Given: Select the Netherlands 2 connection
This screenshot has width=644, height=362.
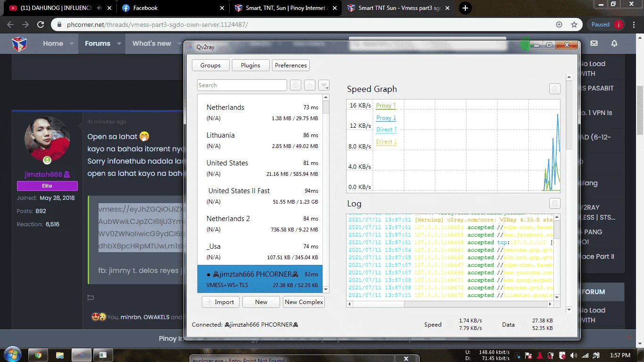Looking at the screenshot, I should (x=260, y=223).
